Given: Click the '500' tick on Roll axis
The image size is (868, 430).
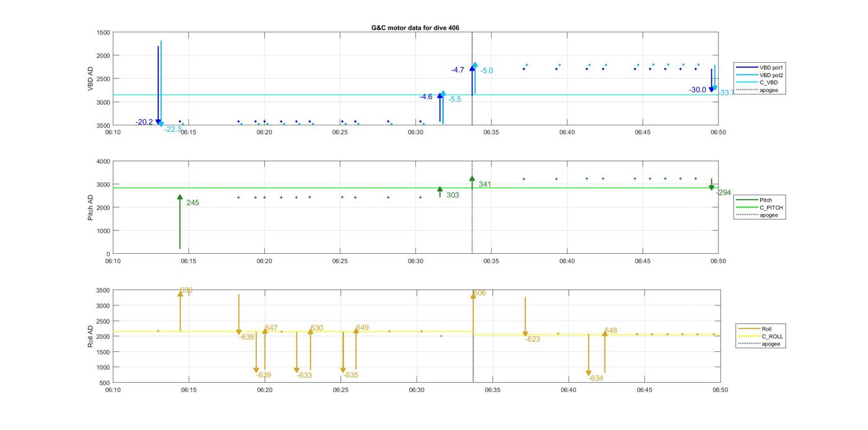Looking at the screenshot, I should tap(105, 383).
